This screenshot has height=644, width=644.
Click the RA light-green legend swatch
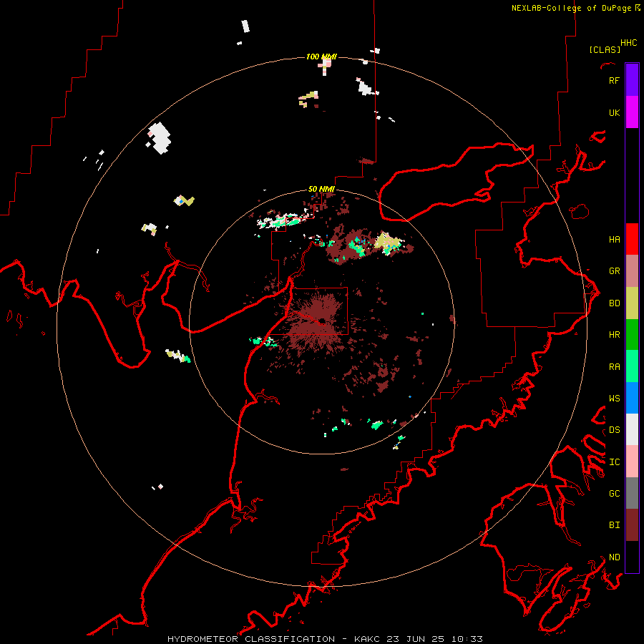(632, 366)
